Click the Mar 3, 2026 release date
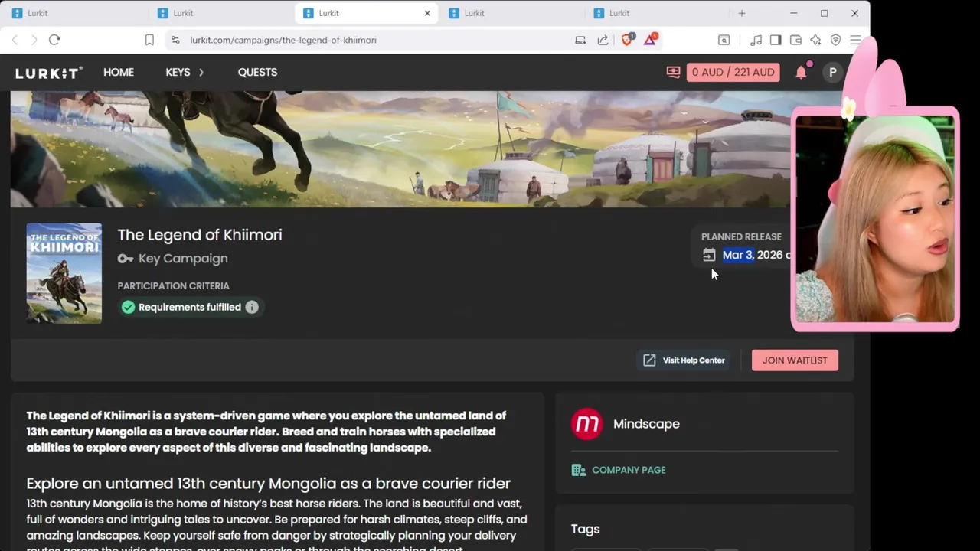 pos(753,255)
